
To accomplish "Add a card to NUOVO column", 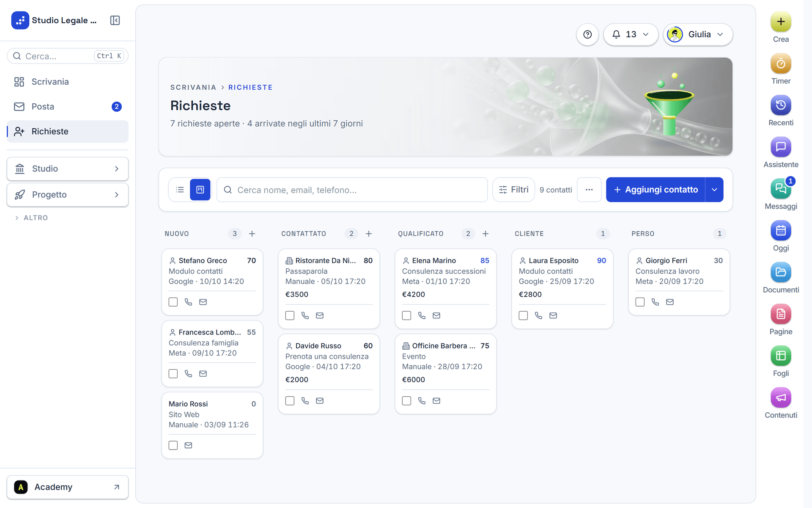I will pos(252,234).
